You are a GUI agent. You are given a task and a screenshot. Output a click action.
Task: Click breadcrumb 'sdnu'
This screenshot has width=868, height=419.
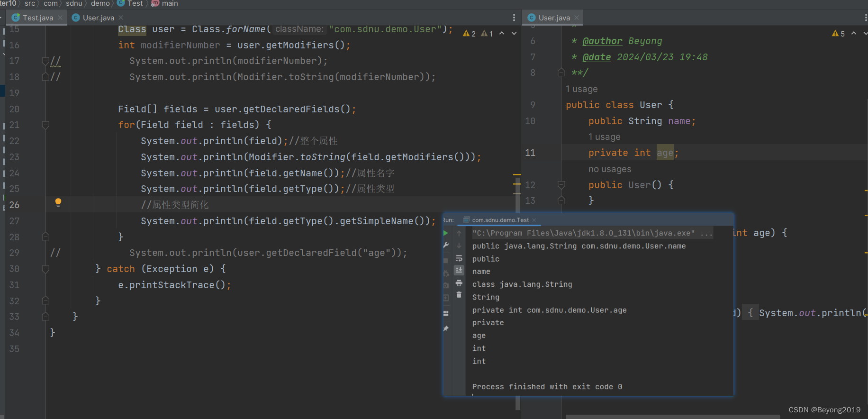pos(74,3)
